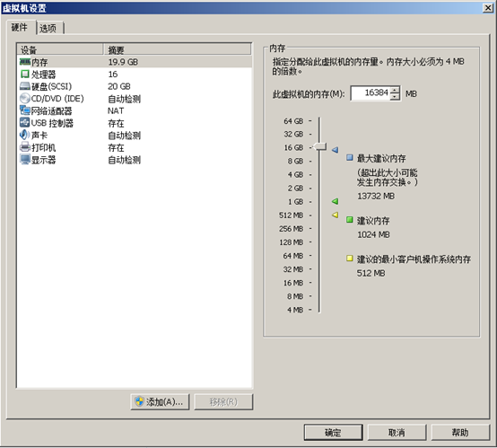Viewport: 497px width, 448px height.
Task: Click the 4 GB slider scale label
Action: 295,174
